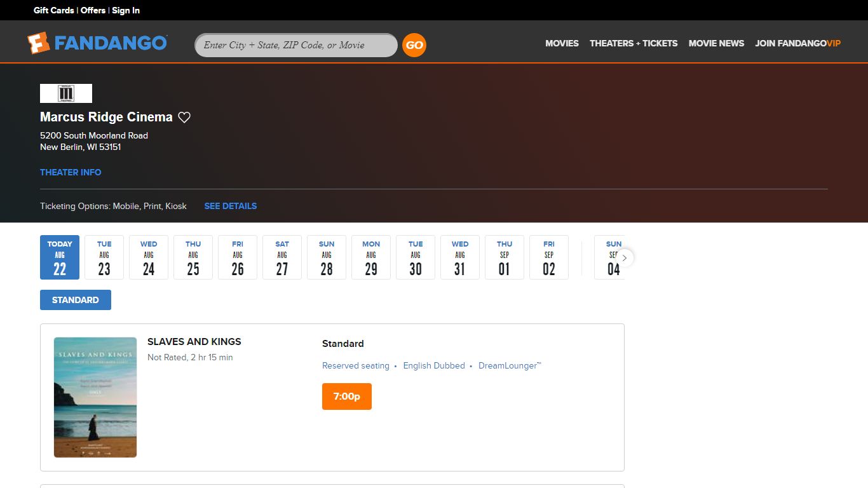Open Gift Cards link

click(54, 10)
